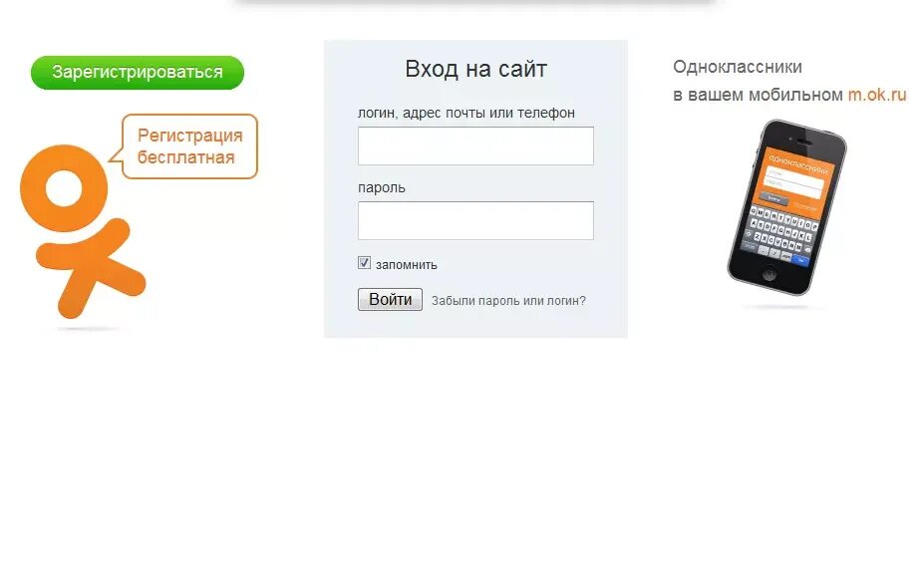Open the Забыли пароль или логин? link

click(x=508, y=301)
